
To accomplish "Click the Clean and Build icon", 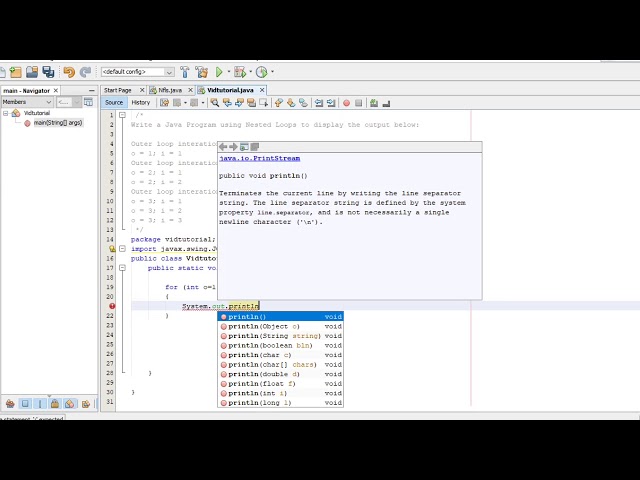I will point(202,72).
